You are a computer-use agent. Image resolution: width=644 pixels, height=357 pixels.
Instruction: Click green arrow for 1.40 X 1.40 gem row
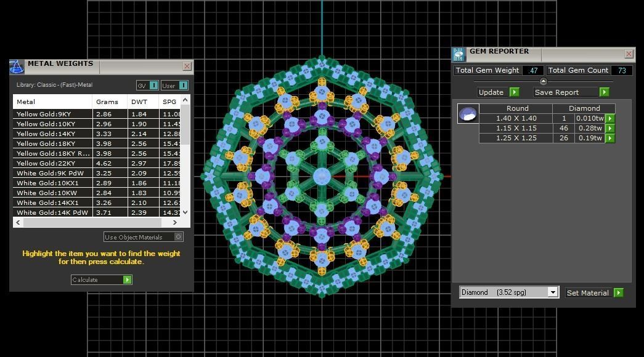point(610,119)
